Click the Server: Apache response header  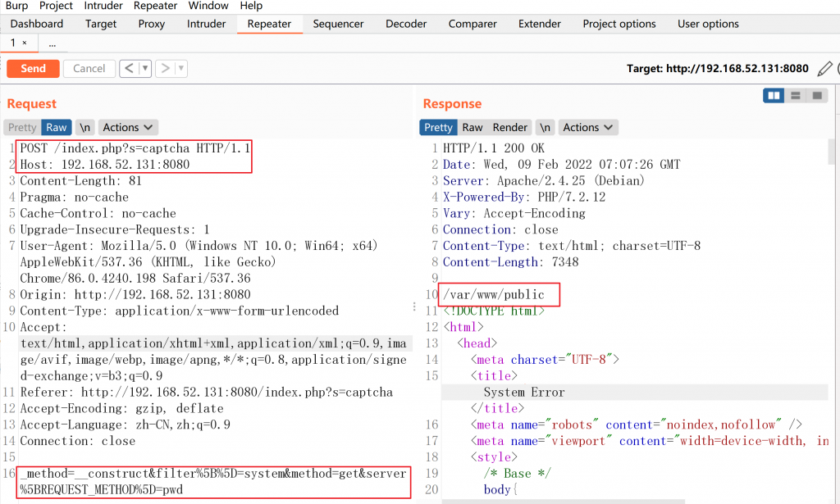pyautogui.click(x=543, y=181)
